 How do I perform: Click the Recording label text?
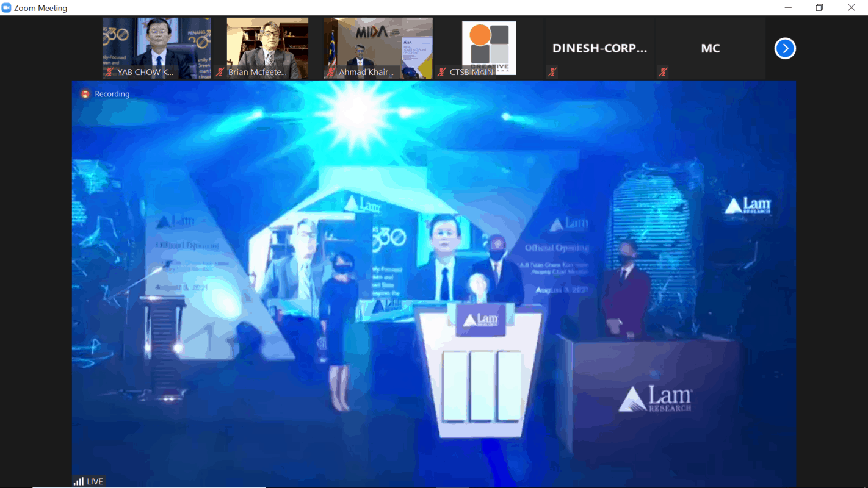(x=112, y=94)
